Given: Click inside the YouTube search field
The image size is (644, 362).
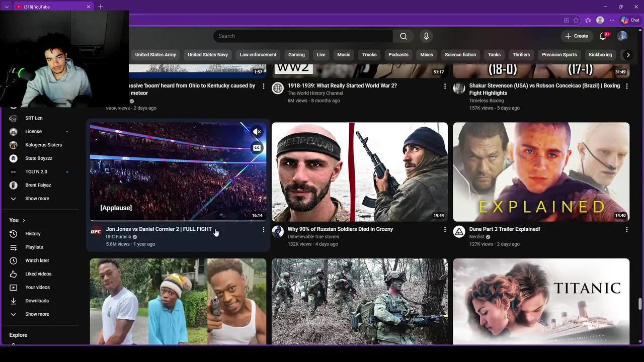Looking at the screenshot, I should coord(303,36).
